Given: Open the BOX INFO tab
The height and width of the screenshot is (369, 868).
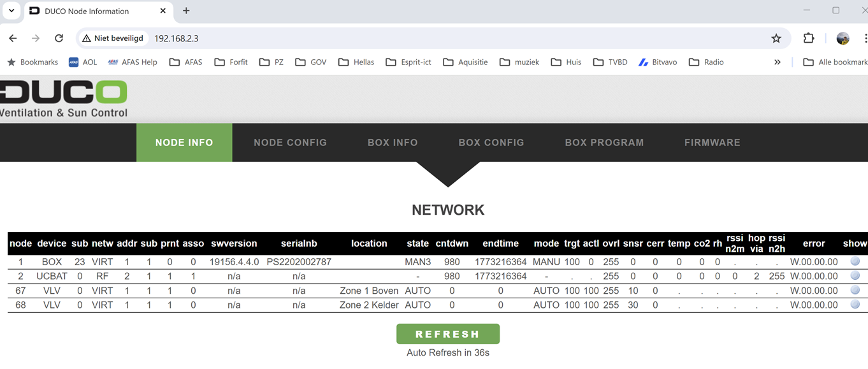Looking at the screenshot, I should pyautogui.click(x=393, y=142).
